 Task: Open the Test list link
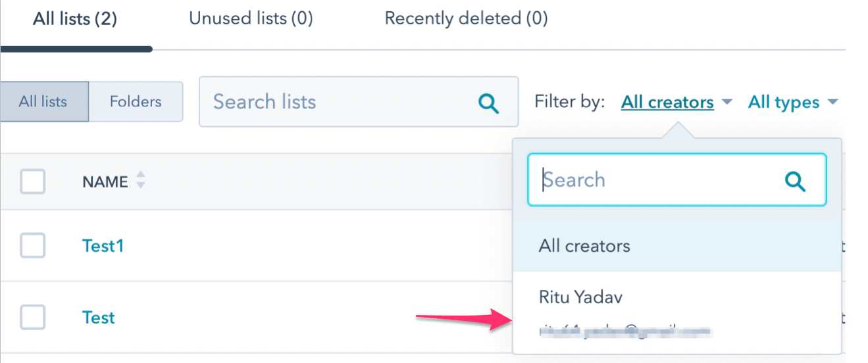click(99, 318)
